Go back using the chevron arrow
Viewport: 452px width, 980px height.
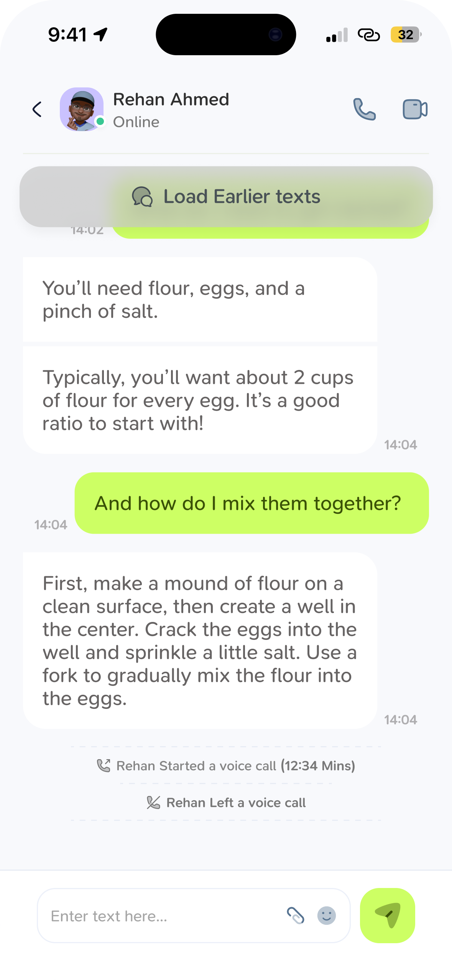(37, 110)
